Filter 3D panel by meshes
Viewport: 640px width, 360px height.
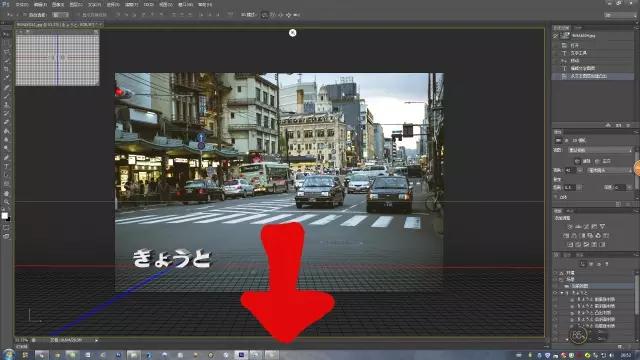coord(591,264)
